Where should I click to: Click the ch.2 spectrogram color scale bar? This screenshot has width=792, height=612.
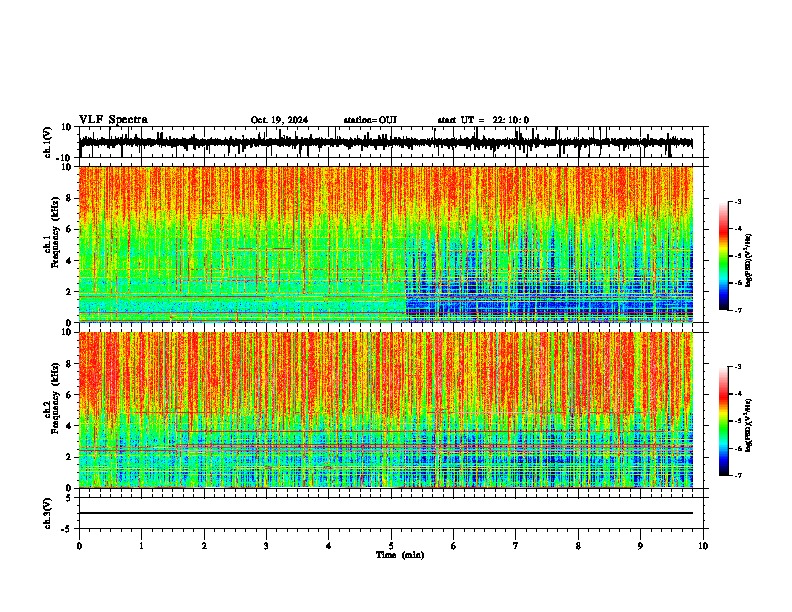point(723,421)
